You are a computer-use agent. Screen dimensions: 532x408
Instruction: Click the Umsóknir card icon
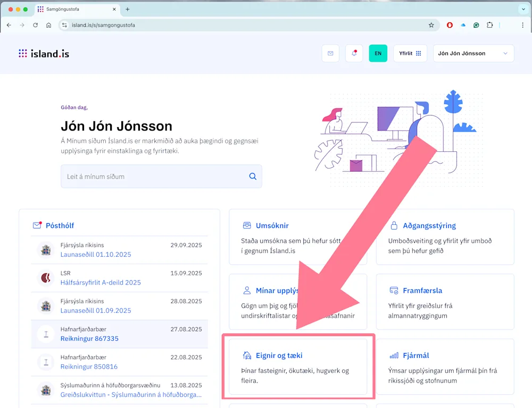coord(247,225)
